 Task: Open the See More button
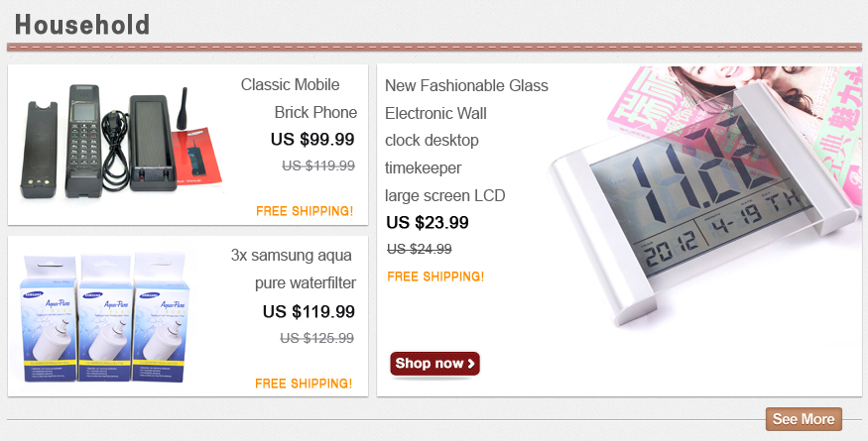804,419
